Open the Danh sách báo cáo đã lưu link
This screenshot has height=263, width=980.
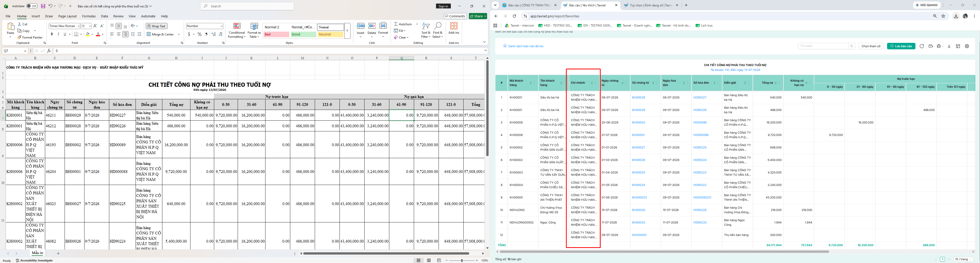coord(524,46)
